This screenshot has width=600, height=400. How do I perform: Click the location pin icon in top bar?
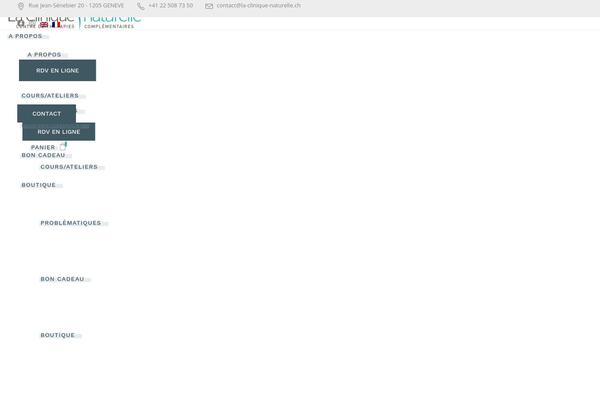pyautogui.click(x=21, y=6)
